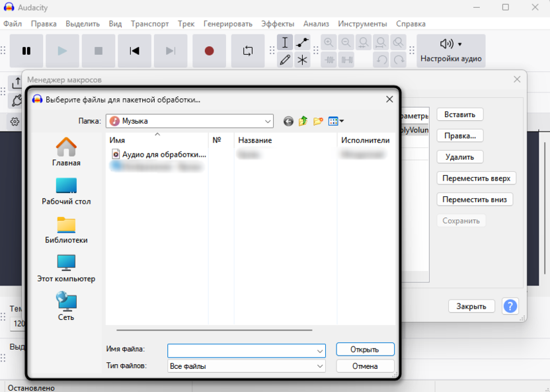Click the Отмена button
Viewport: 550px width, 392px height.
click(x=365, y=366)
